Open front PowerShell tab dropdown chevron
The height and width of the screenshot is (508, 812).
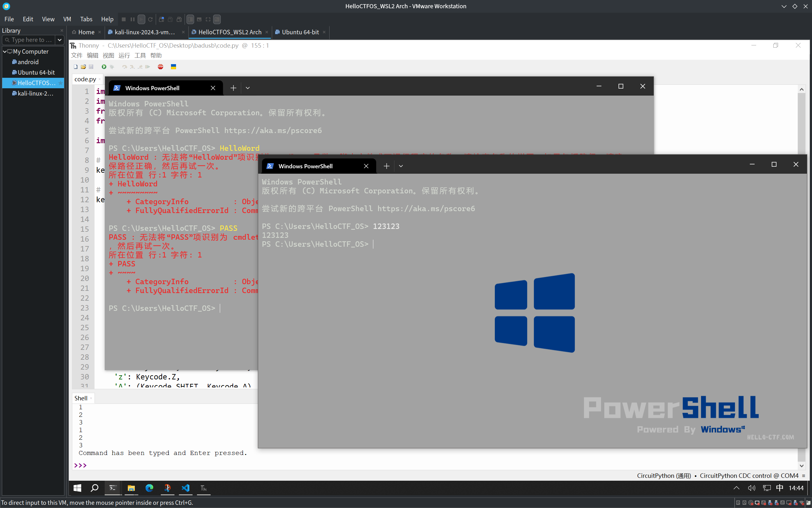click(401, 166)
